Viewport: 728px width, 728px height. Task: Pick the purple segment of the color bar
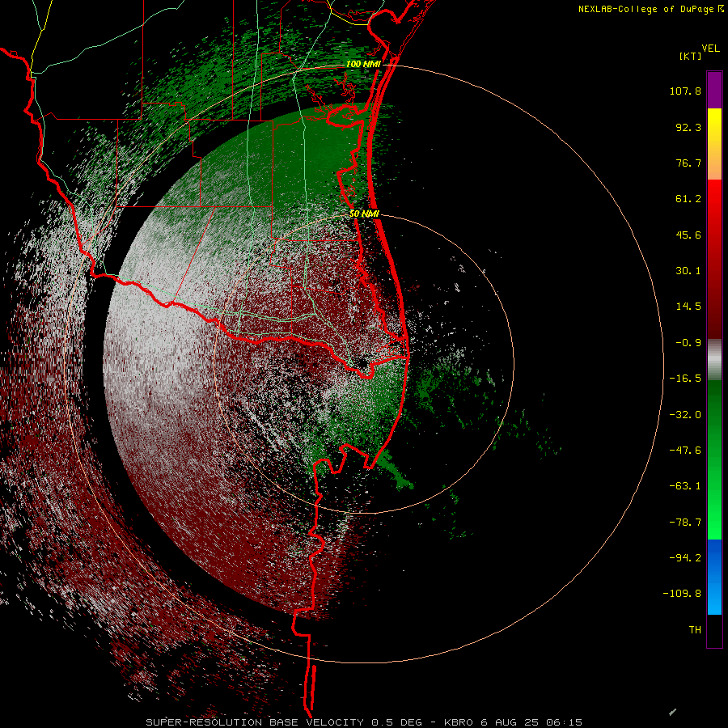tap(714, 90)
